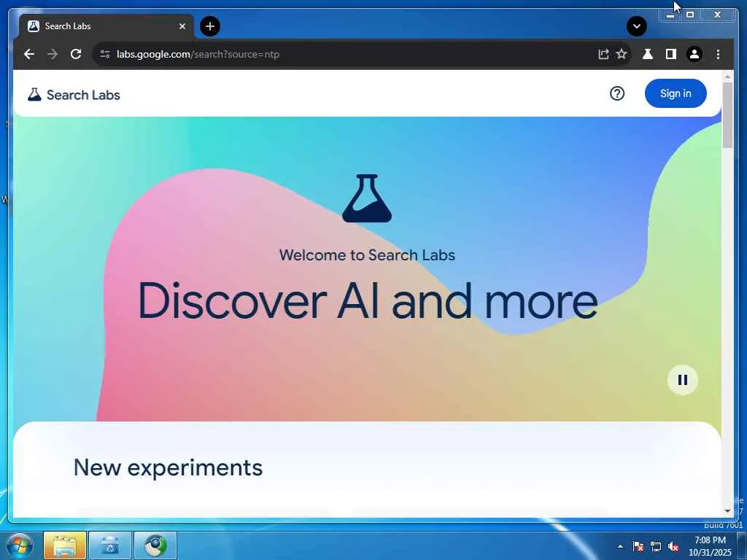The width and height of the screenshot is (747, 560).
Task: Select the Search Labs browser tab
Action: [x=107, y=26]
